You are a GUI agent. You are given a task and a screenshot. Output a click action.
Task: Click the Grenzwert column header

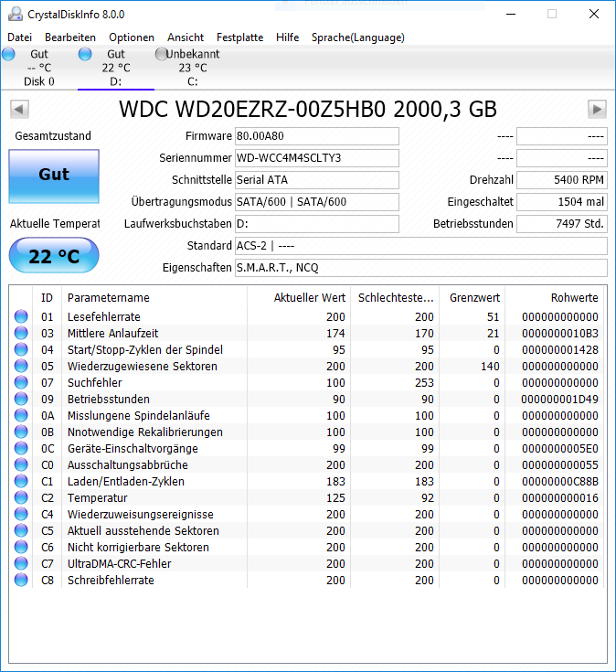(x=473, y=297)
